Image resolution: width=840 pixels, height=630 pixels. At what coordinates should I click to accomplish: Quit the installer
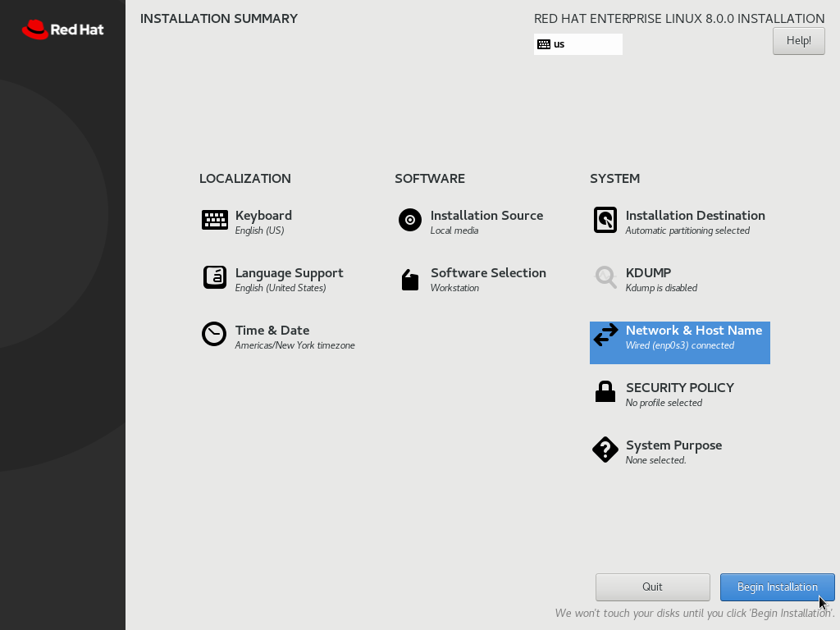pyautogui.click(x=652, y=587)
